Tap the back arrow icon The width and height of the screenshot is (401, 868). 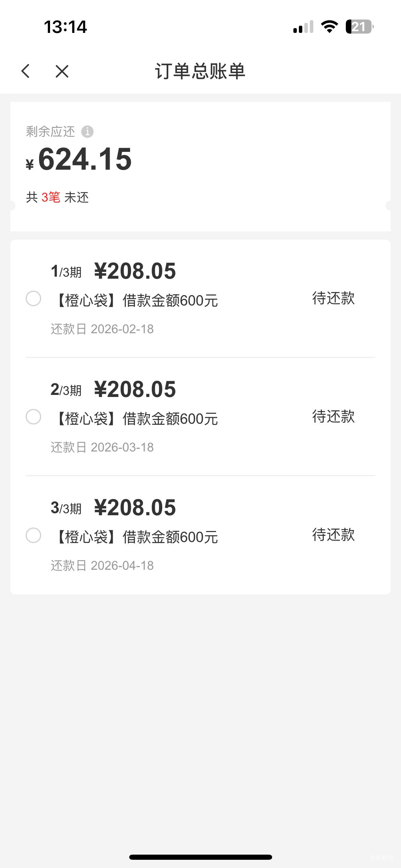[x=26, y=71]
